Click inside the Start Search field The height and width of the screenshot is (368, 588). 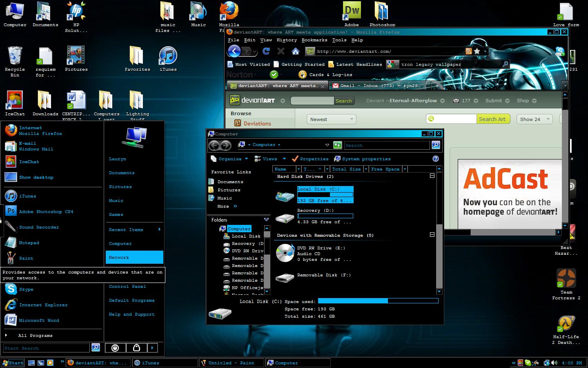(45, 348)
